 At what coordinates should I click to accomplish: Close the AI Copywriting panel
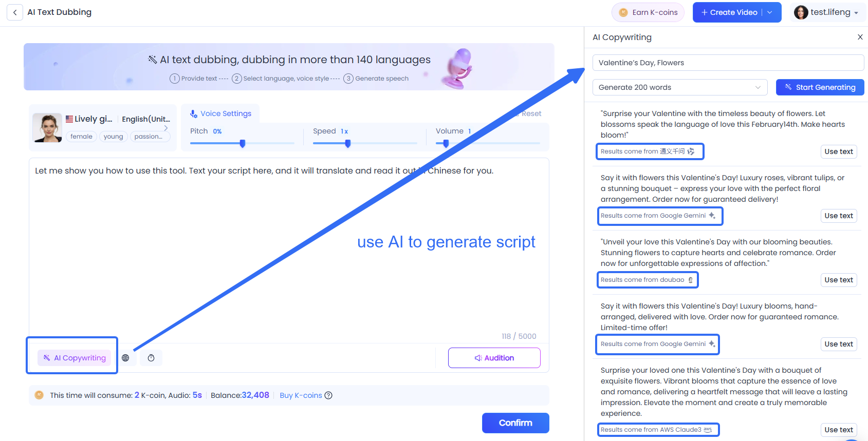[860, 37]
